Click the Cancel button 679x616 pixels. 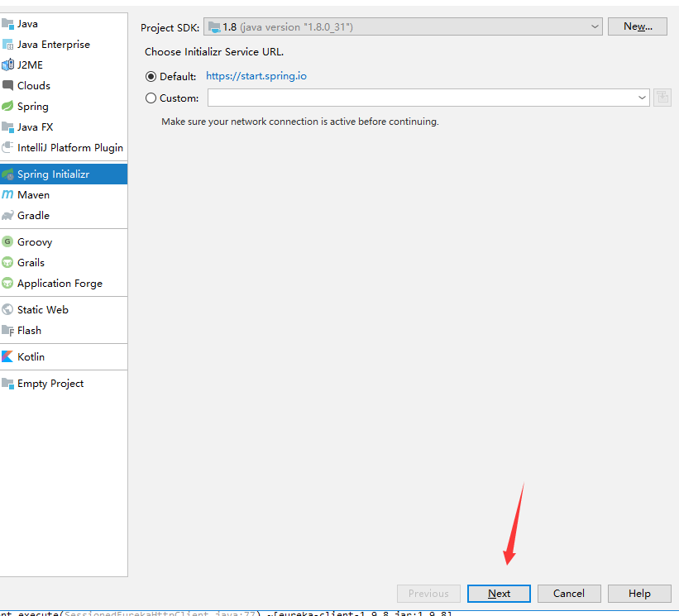(x=569, y=594)
